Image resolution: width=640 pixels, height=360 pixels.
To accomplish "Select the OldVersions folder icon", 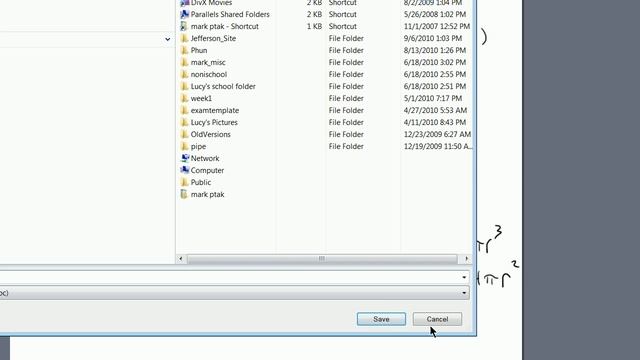I will click(184, 134).
